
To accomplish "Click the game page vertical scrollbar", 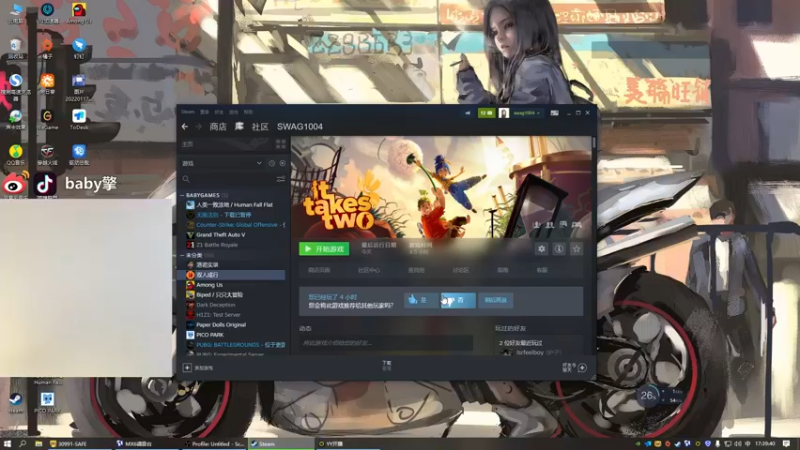I will click(594, 144).
